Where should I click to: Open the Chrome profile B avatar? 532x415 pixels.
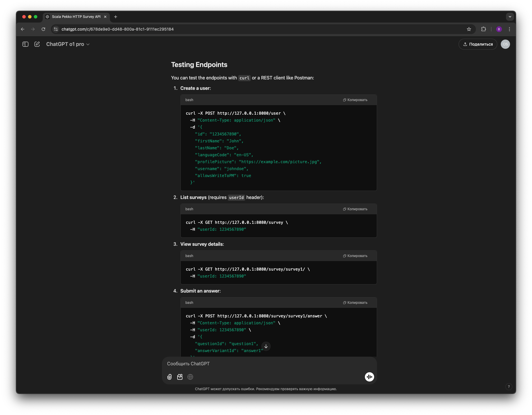(499, 29)
